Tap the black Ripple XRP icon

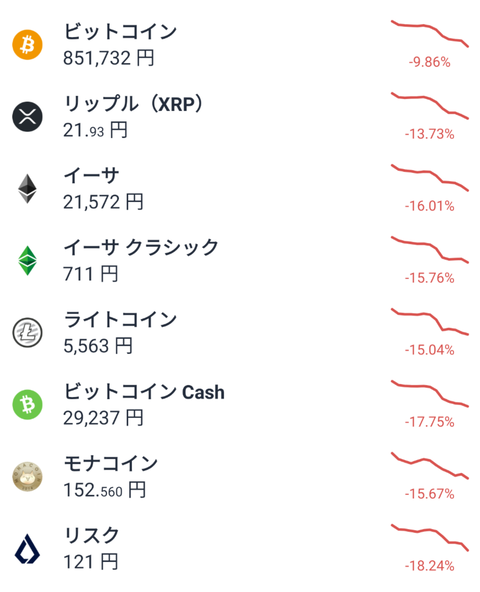coord(27,117)
